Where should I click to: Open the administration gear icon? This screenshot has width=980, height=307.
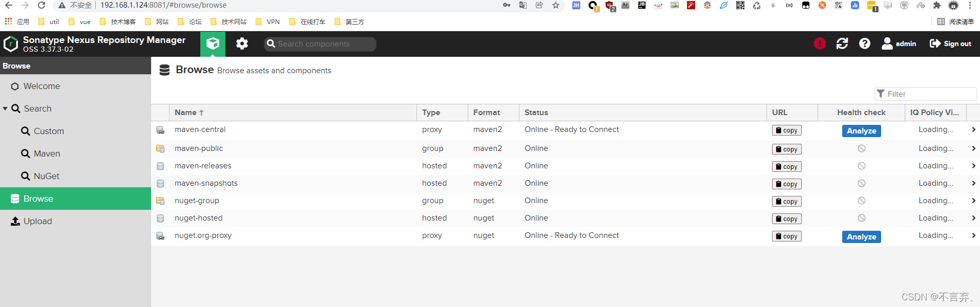242,44
